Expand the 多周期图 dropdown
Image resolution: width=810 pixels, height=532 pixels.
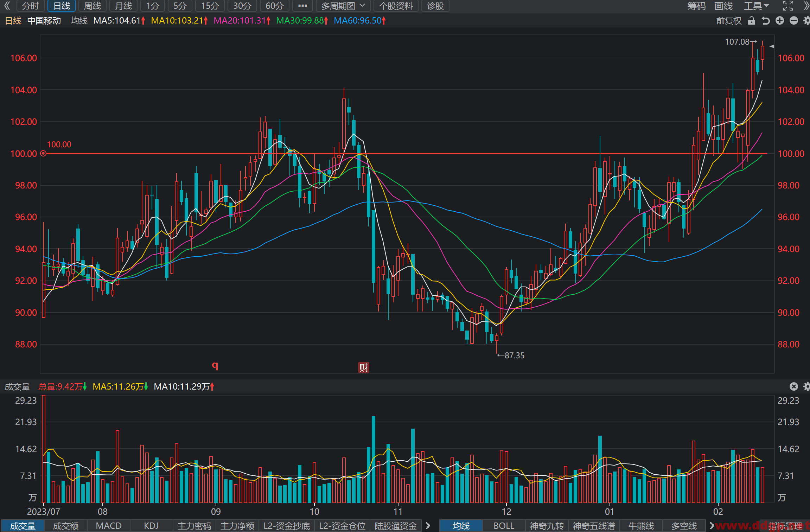tap(343, 6)
